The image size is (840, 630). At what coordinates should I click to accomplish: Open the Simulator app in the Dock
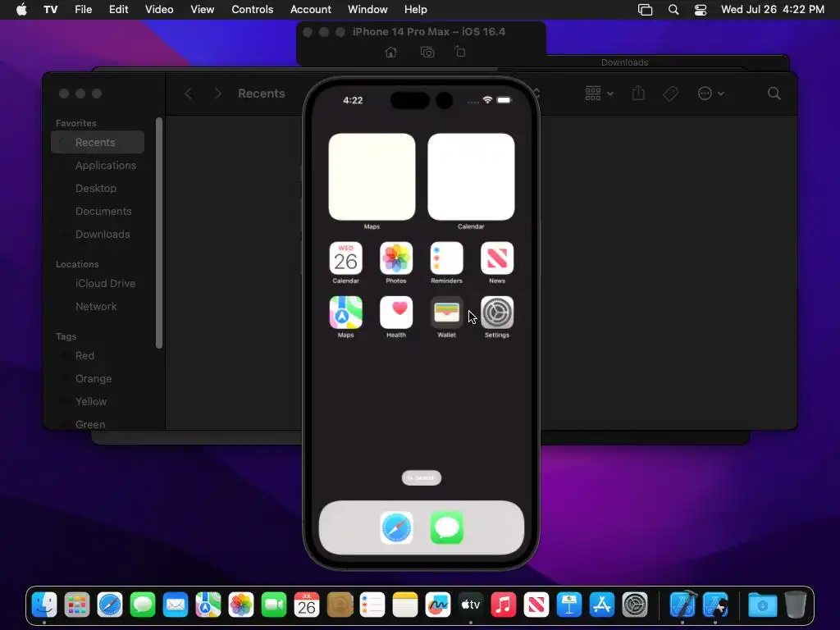coord(715,605)
